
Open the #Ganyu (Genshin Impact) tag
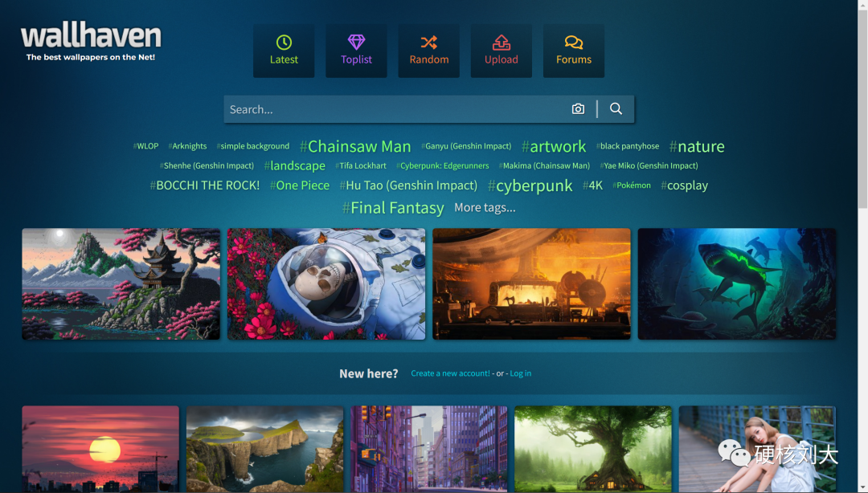[x=466, y=146]
